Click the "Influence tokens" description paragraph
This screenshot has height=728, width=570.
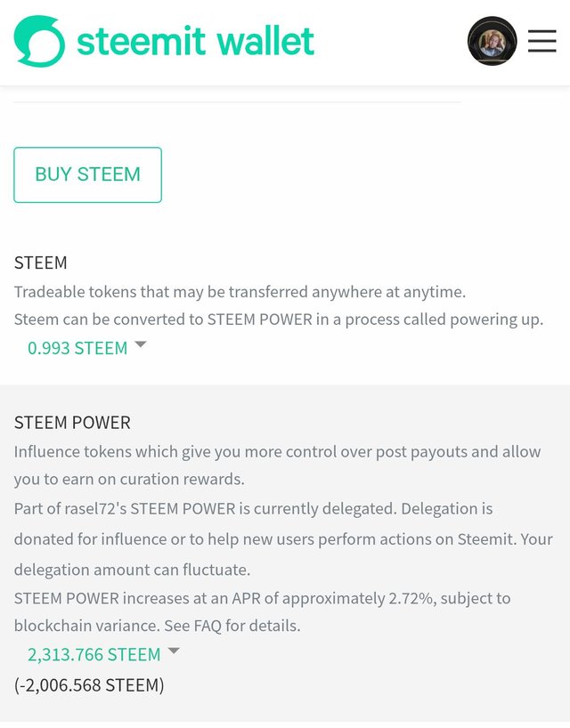click(x=277, y=465)
